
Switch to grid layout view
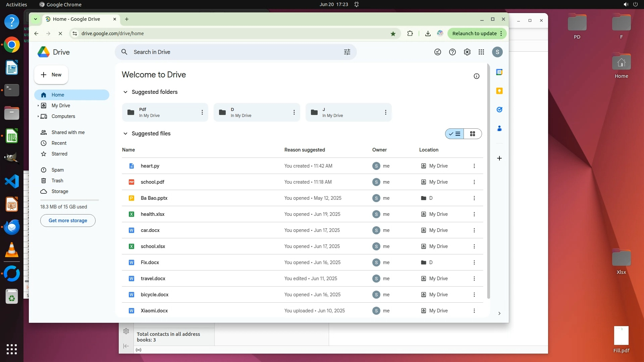(473, 134)
